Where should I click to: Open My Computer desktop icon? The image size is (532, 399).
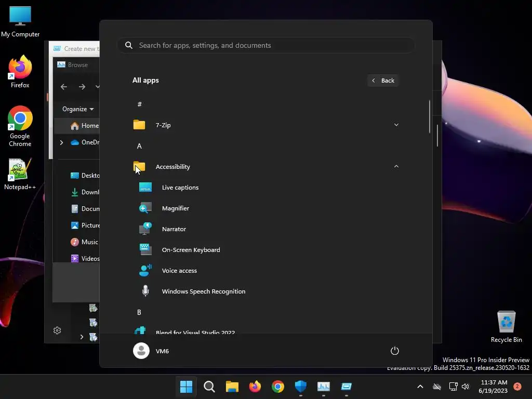click(x=20, y=21)
